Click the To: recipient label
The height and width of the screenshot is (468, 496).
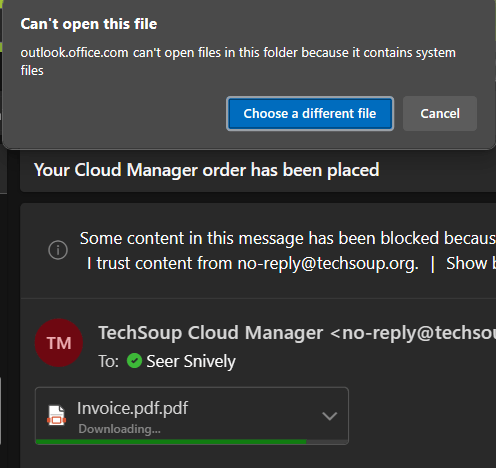point(109,361)
